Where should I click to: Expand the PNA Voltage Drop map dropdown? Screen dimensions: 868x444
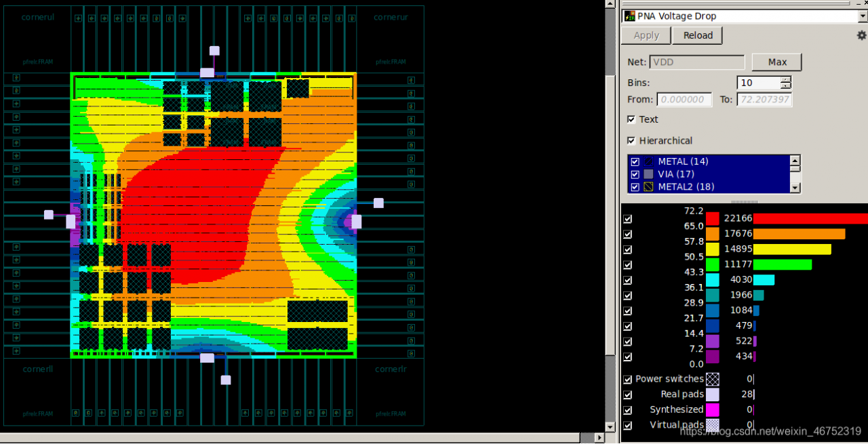861,16
